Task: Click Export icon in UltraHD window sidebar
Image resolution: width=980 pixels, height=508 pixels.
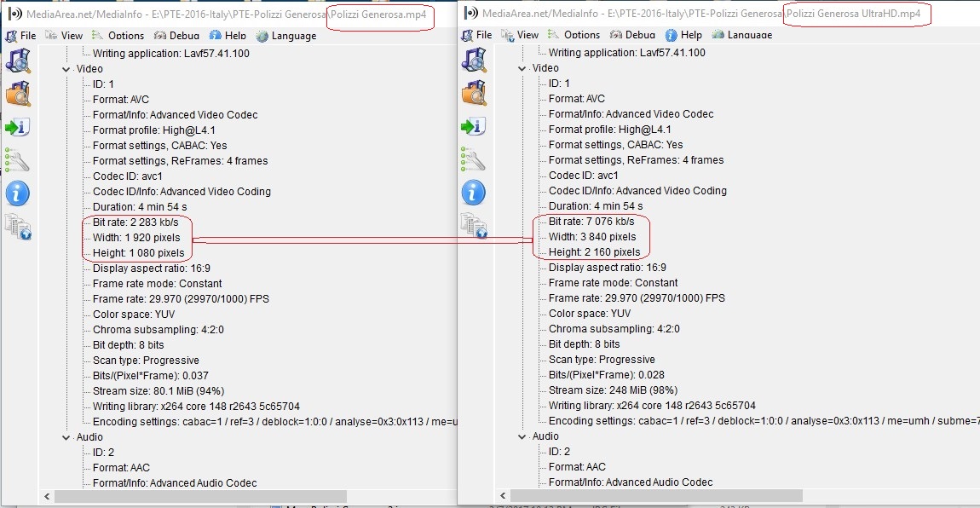Action: [474, 126]
